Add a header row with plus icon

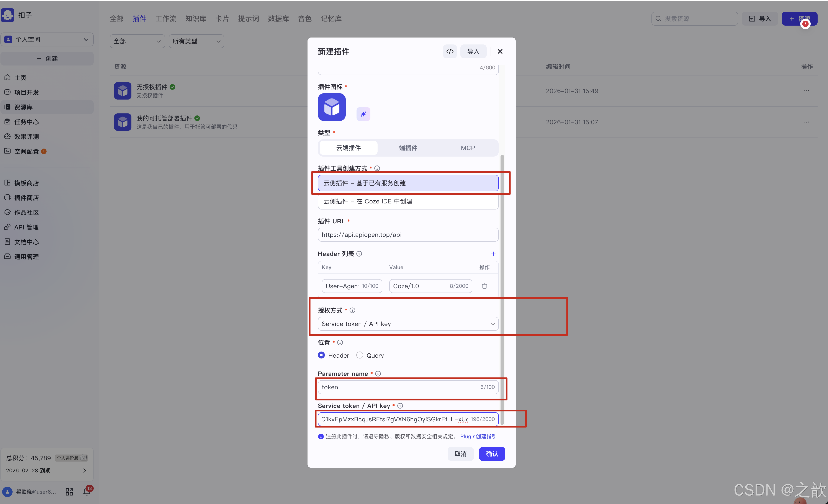tap(493, 254)
